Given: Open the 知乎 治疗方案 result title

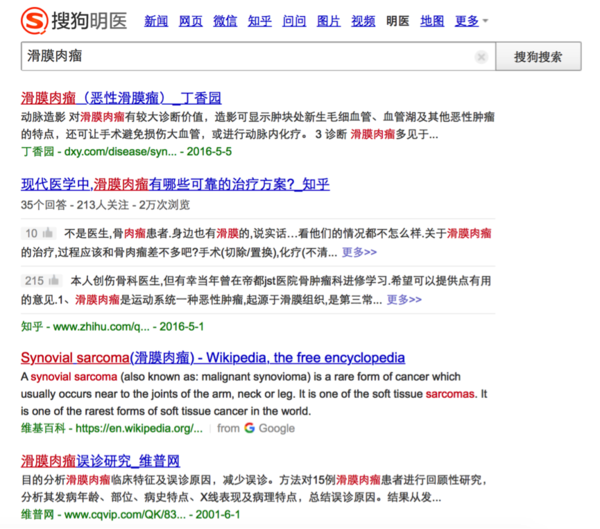Looking at the screenshot, I should pyautogui.click(x=175, y=184).
